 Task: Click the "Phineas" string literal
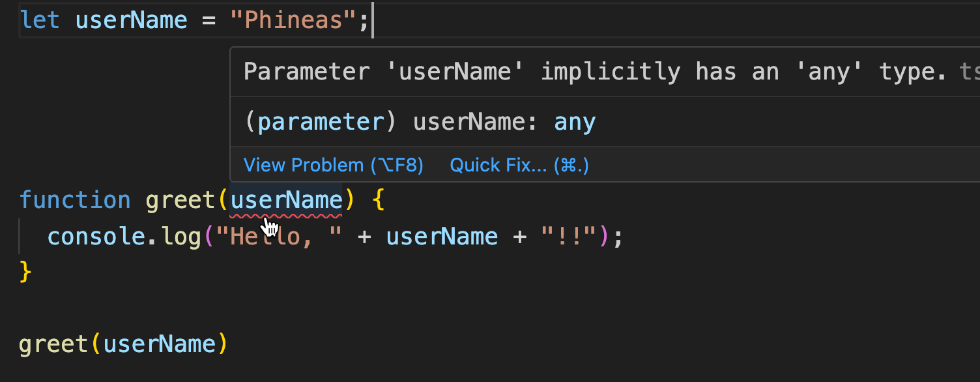click(293, 20)
